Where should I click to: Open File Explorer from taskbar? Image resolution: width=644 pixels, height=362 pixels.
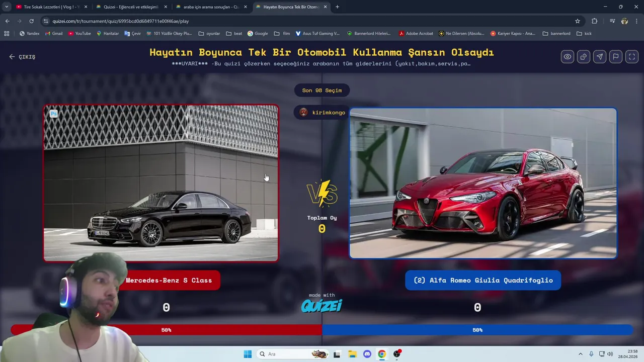pyautogui.click(x=352, y=354)
